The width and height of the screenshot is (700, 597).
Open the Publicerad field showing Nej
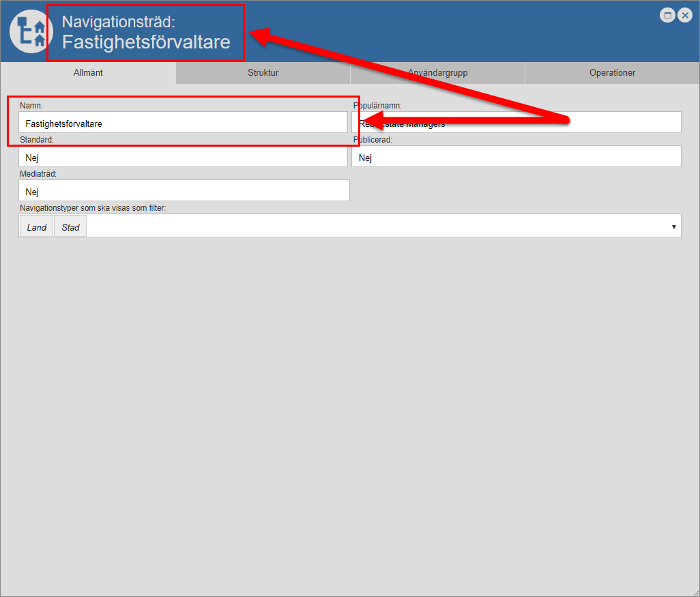tap(516, 157)
